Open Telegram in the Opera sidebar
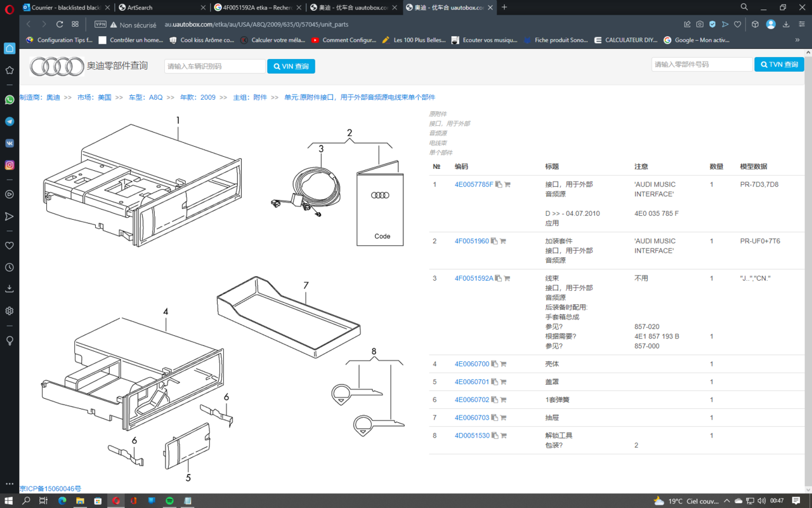 coord(10,121)
